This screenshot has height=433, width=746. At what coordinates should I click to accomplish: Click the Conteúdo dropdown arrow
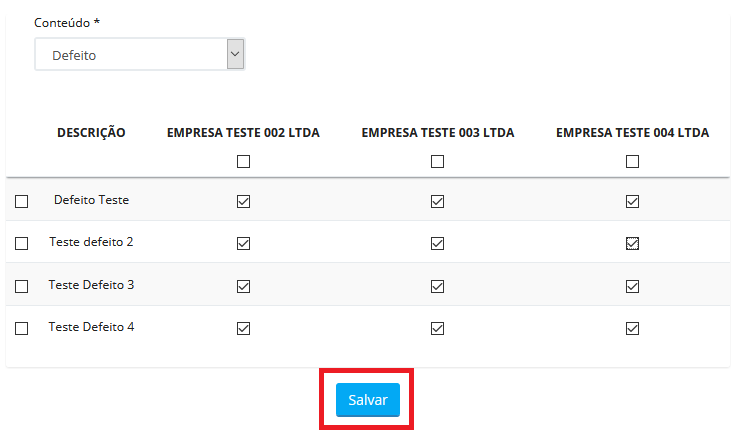click(x=235, y=54)
